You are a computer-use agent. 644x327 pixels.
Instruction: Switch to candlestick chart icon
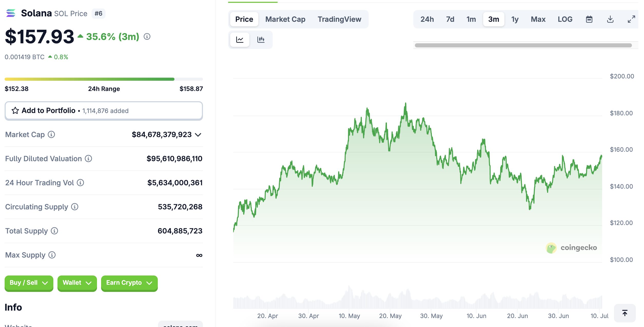261,39
